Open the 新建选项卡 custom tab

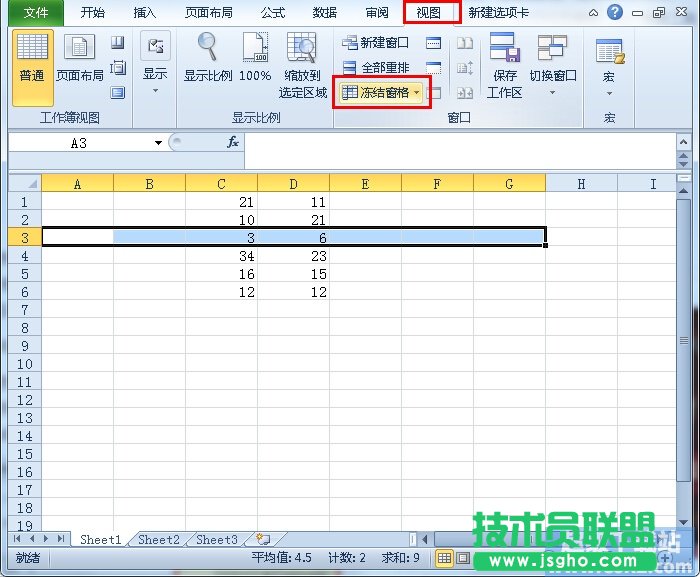coord(499,13)
